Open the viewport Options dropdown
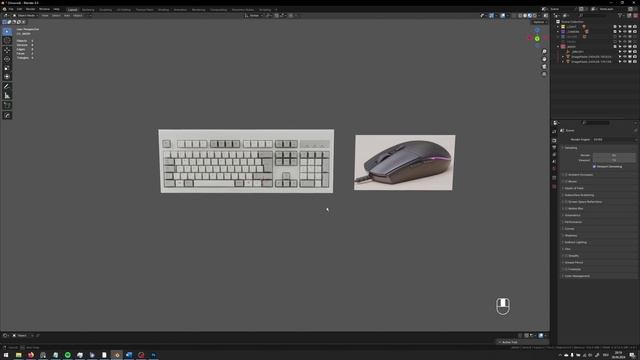Screen dimensions: 640x360 click(x=540, y=22)
